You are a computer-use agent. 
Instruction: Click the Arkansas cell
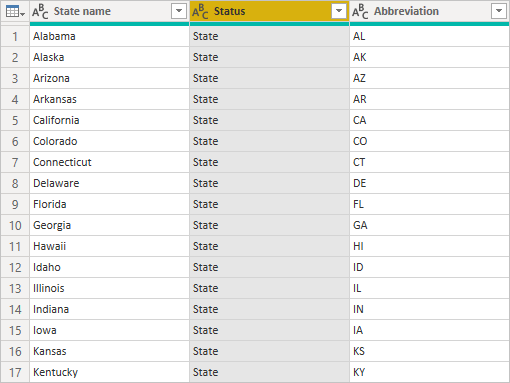coord(109,99)
